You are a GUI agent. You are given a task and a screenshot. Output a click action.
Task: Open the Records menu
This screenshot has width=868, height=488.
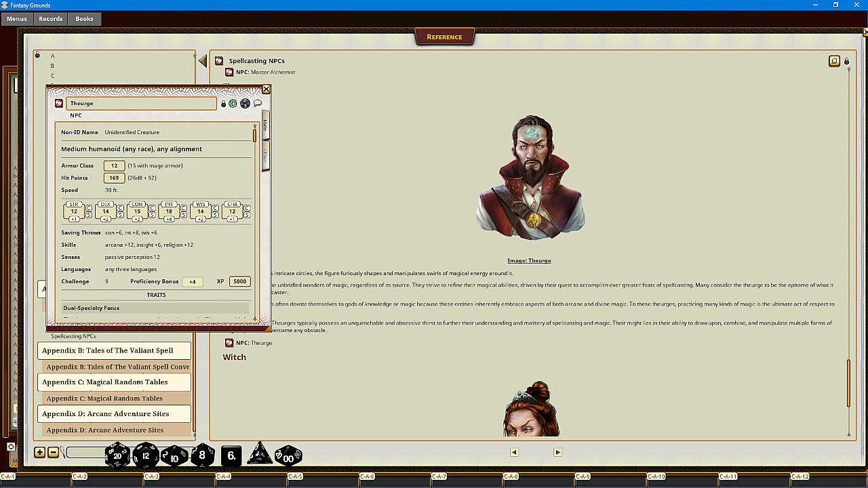pos(51,19)
